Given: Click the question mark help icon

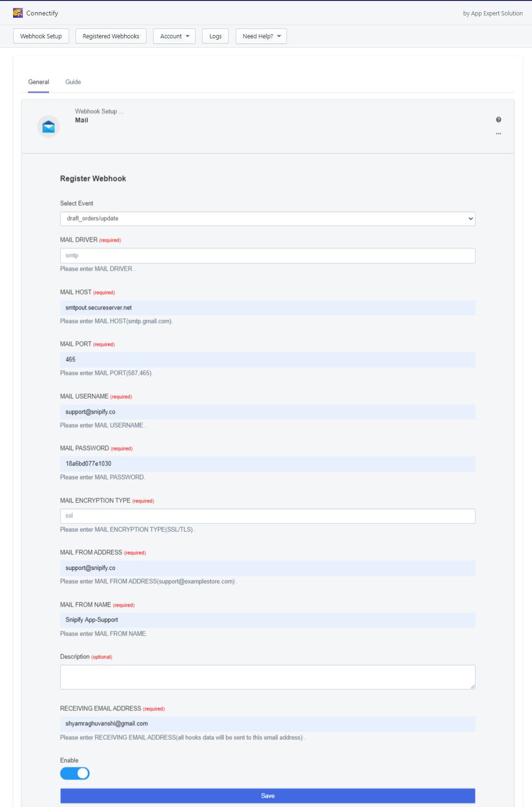Looking at the screenshot, I should click(x=498, y=120).
